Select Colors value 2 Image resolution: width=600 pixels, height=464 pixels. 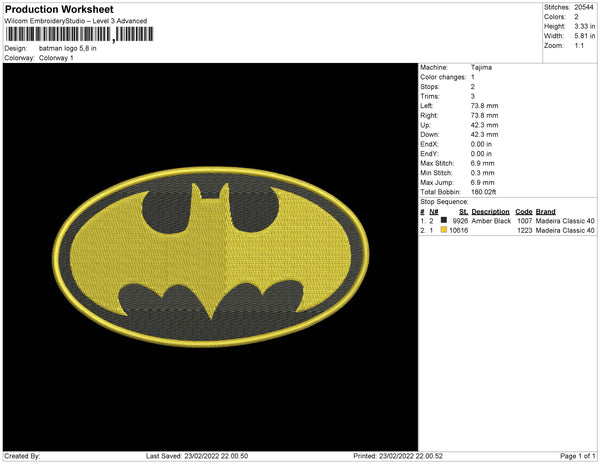576,17
